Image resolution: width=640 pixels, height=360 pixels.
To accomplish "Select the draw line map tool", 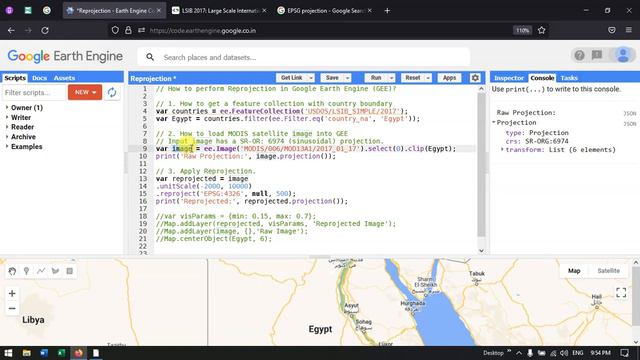I will click(x=41, y=271).
